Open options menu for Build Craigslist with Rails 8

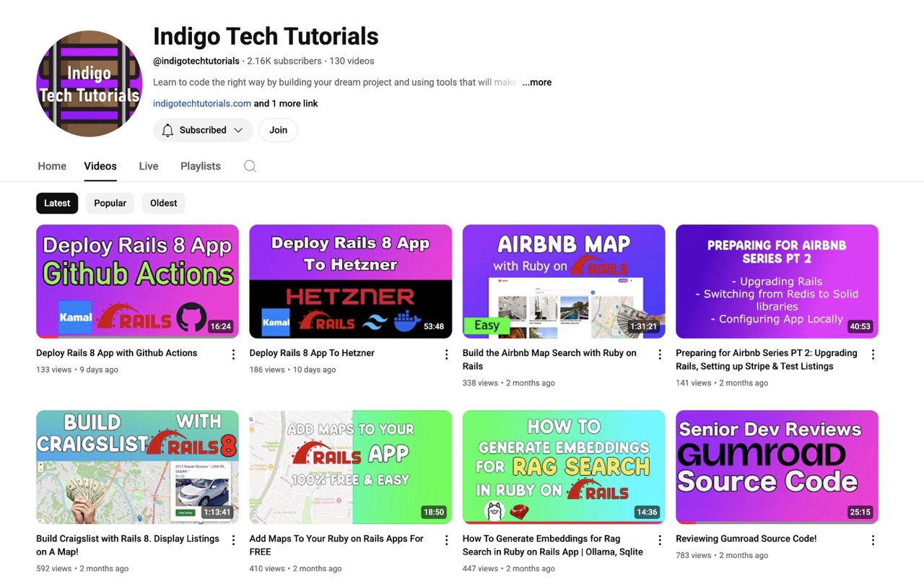233,540
